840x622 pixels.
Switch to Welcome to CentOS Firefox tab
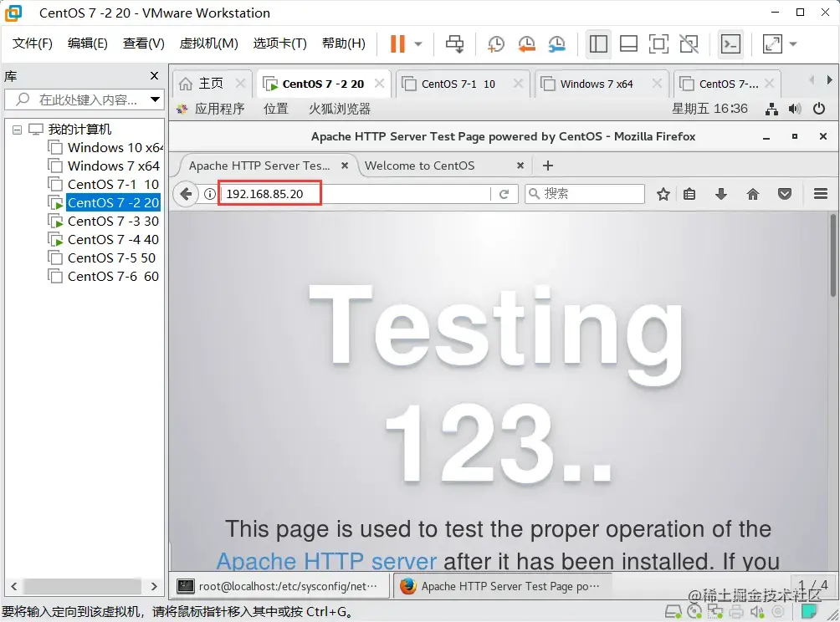pos(419,166)
